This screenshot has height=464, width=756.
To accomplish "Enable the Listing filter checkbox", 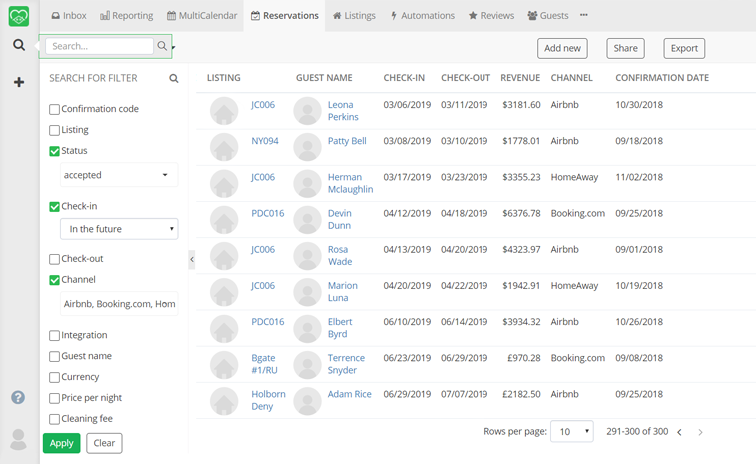I will coord(54,130).
